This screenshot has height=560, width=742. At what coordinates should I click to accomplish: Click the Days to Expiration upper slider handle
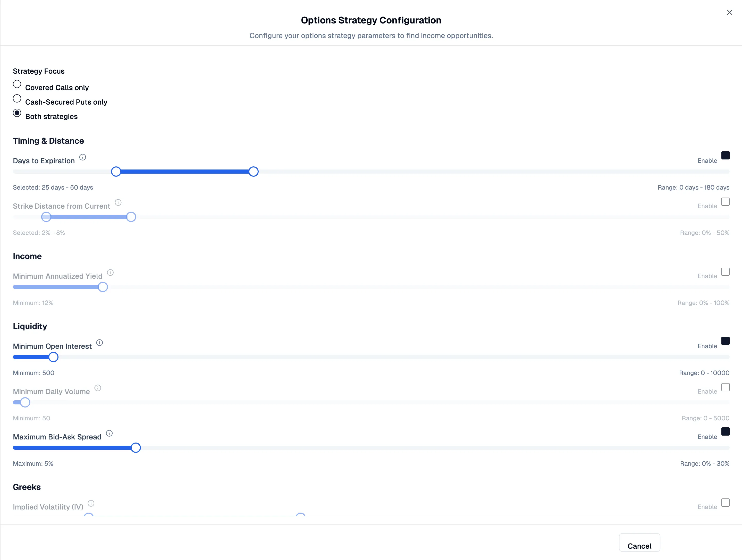click(x=254, y=171)
